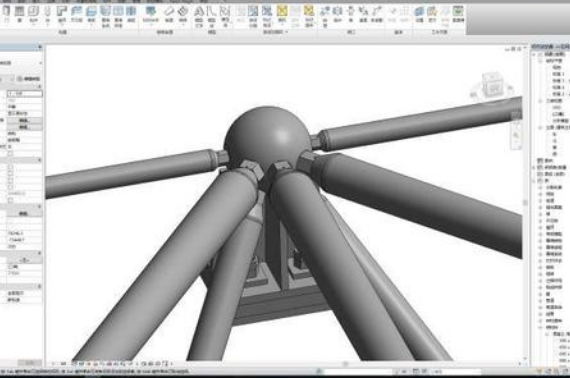The width and height of the screenshot is (570, 379).
Task: Select the Railing (栏杆扶手) tool
Action: click(151, 14)
